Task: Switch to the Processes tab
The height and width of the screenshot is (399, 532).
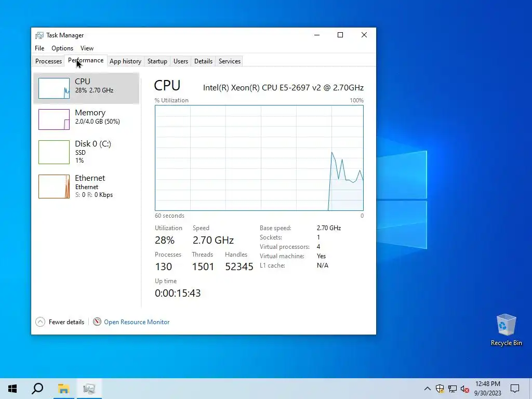Action: click(48, 61)
